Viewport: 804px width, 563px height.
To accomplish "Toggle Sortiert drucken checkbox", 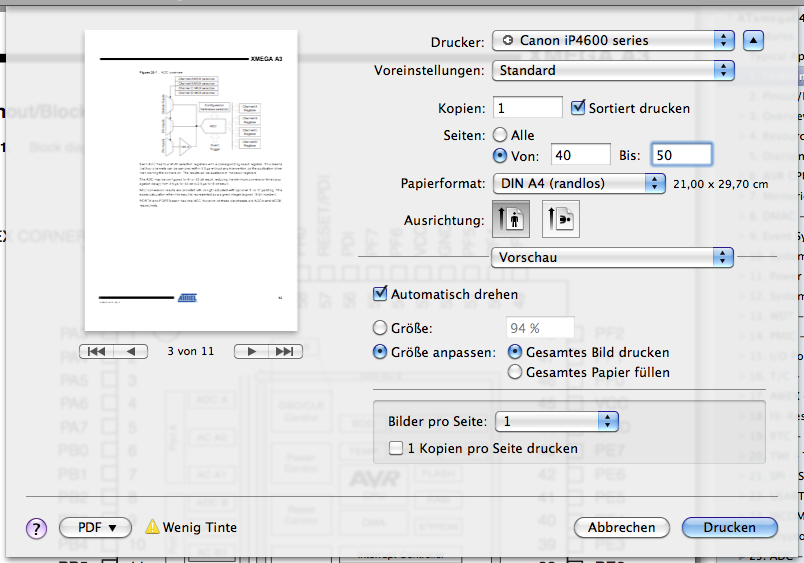I will pos(578,108).
